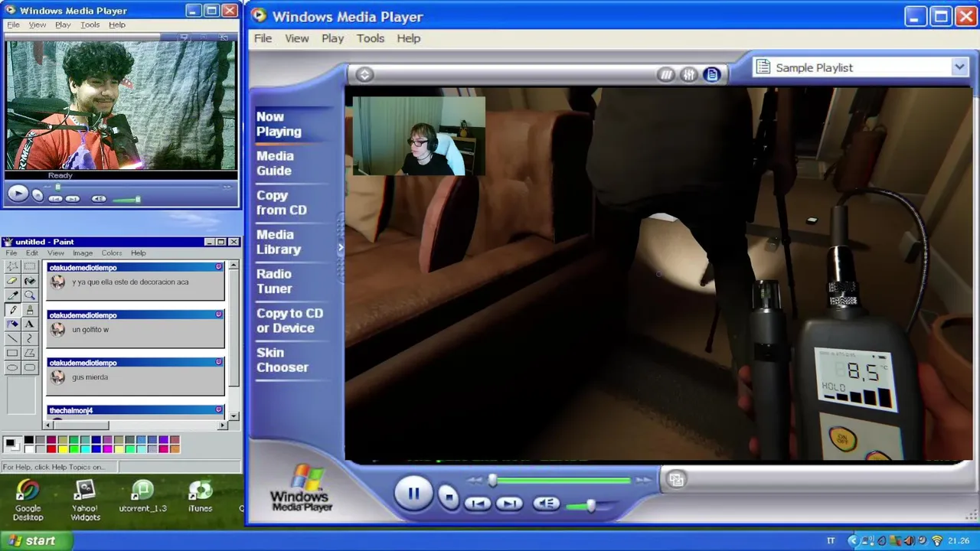Select Rectangular Select tool in Paint
The image size is (980, 551).
coord(29,266)
